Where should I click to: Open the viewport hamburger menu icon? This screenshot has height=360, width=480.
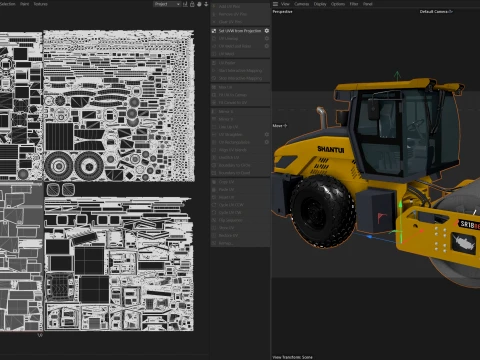tap(275, 4)
